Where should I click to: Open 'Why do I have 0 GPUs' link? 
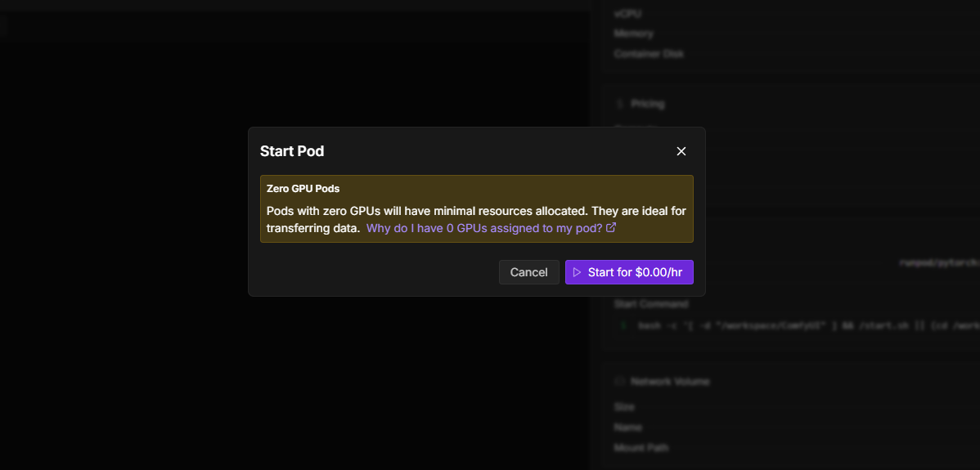(x=484, y=228)
